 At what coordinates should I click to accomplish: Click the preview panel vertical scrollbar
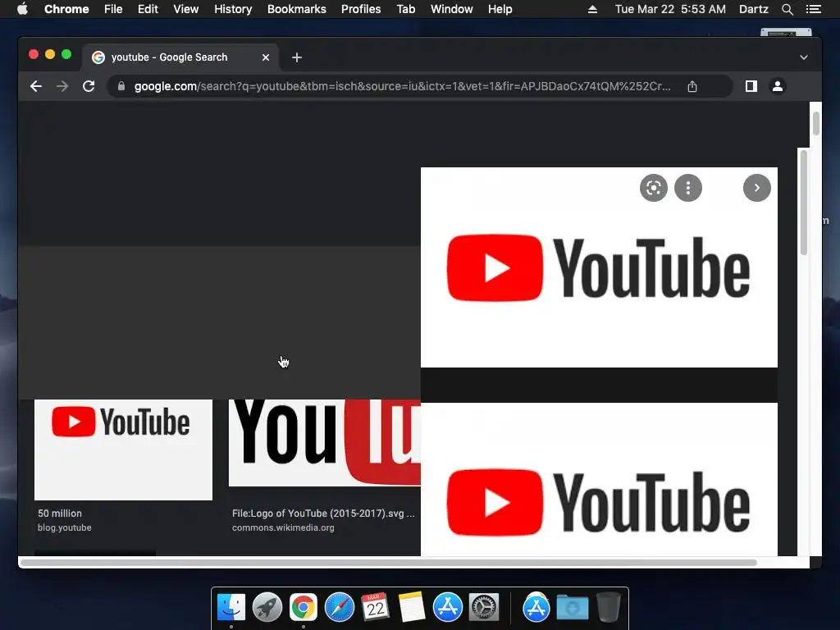pos(804,203)
